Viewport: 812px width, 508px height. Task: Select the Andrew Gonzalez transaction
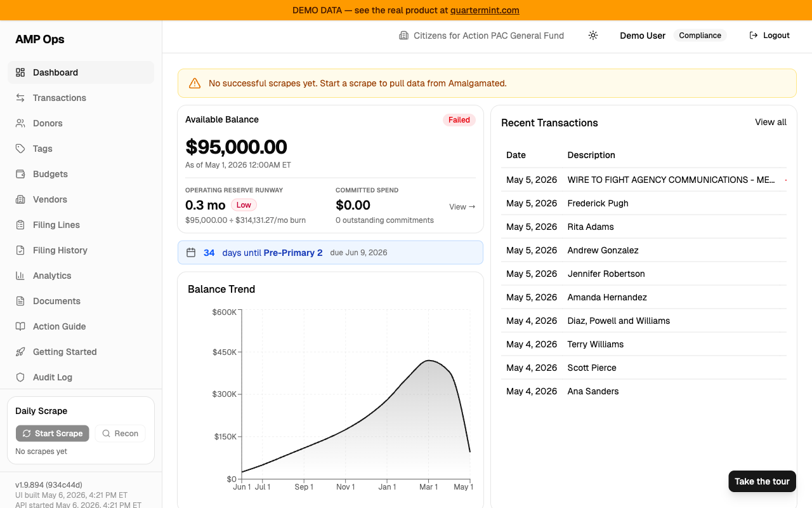[x=644, y=250]
